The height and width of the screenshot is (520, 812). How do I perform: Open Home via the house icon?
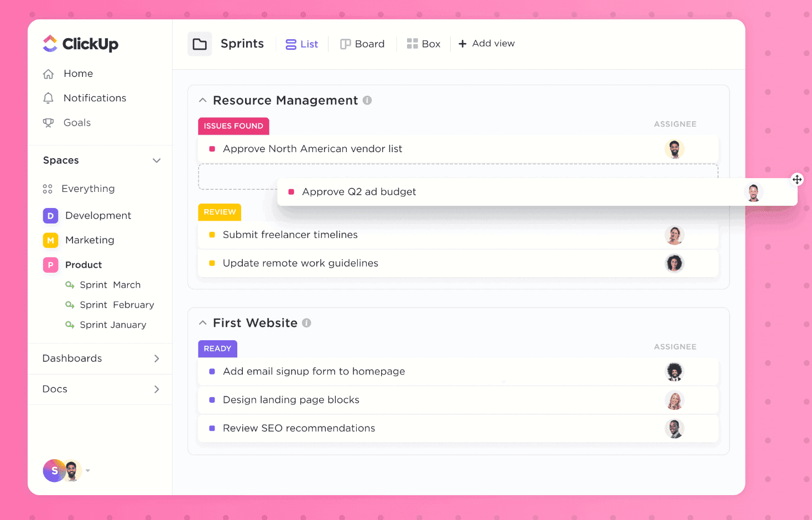click(x=49, y=74)
